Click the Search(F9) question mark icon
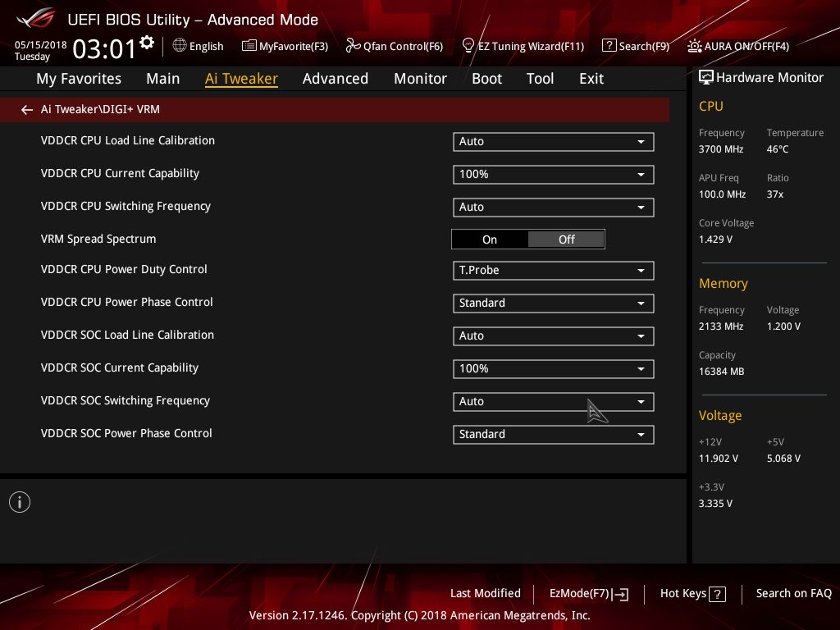Screen dimensions: 840x630 point(609,46)
